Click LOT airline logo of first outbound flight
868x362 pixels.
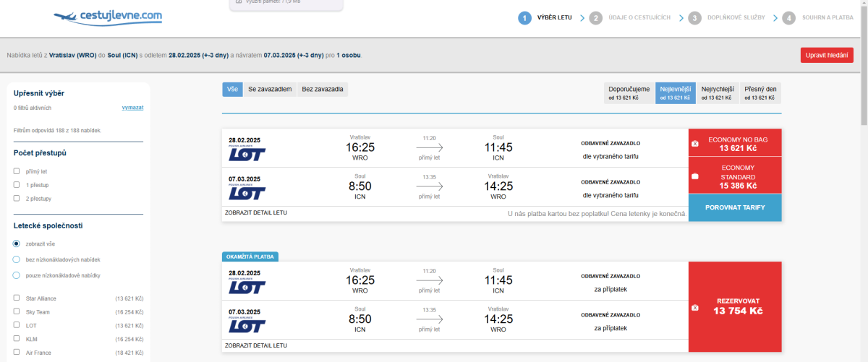coord(247,153)
